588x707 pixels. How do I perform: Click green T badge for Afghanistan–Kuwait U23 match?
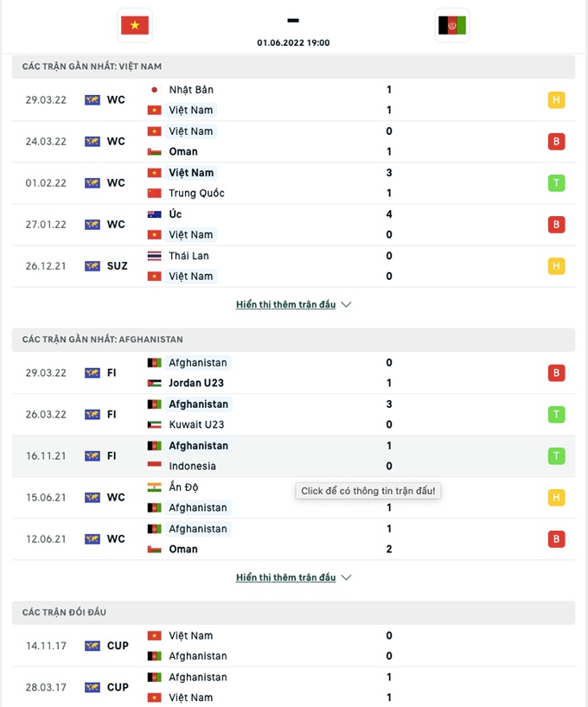tap(556, 415)
